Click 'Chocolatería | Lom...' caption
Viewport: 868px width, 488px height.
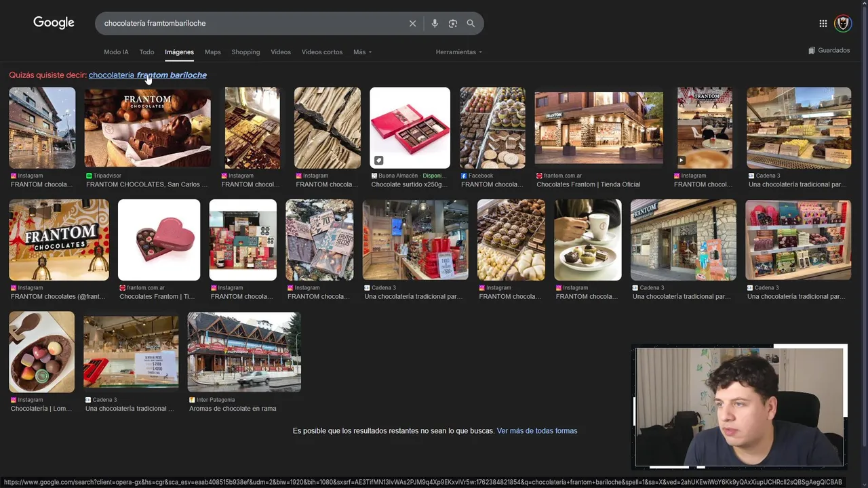pos(41,409)
